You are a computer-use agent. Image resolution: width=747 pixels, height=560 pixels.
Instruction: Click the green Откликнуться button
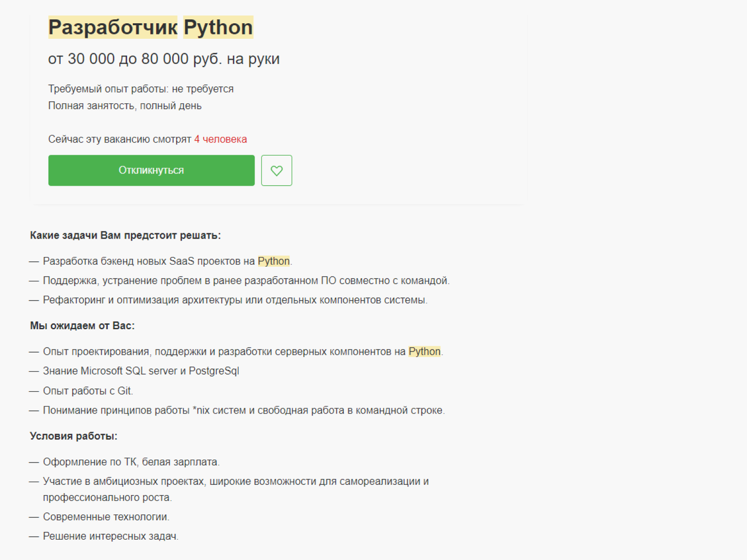click(151, 170)
